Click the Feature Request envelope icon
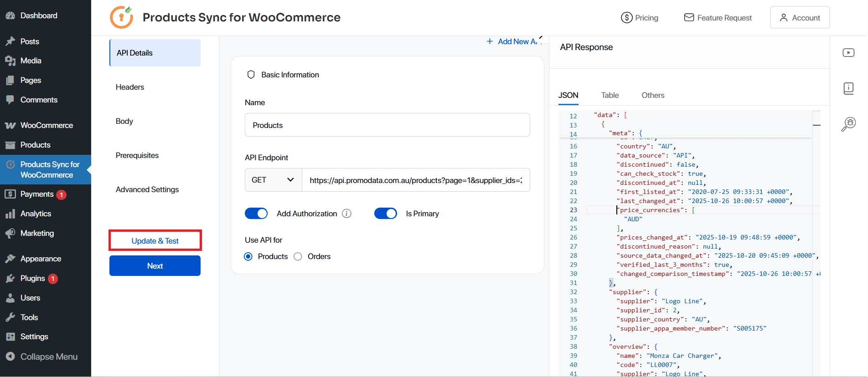 [x=689, y=17]
